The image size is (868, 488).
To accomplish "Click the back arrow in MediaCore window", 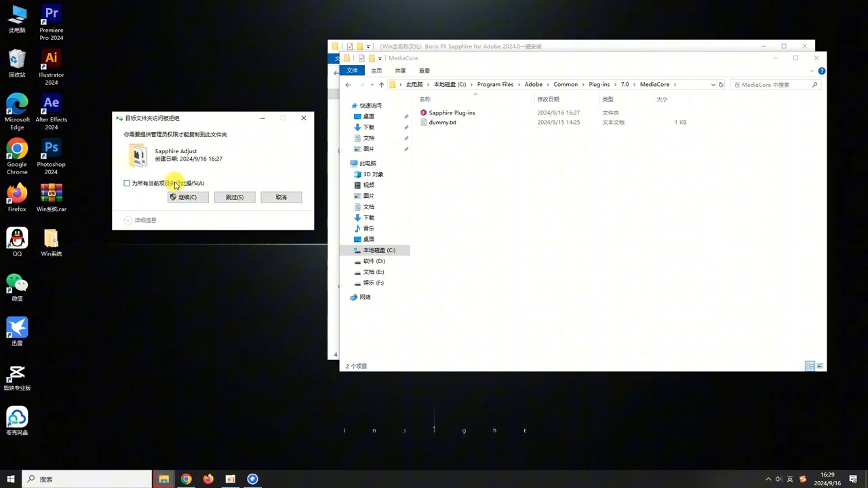I will coord(348,85).
